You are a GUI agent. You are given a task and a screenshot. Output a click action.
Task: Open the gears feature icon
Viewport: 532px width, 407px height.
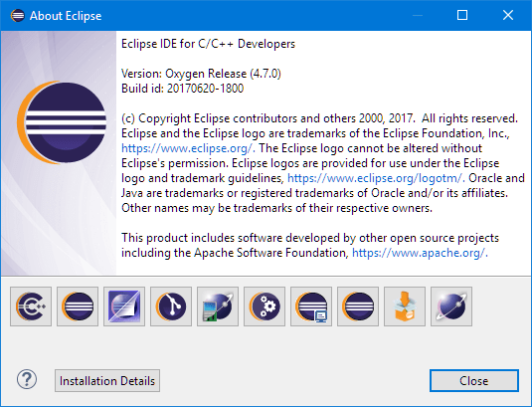pos(265,306)
